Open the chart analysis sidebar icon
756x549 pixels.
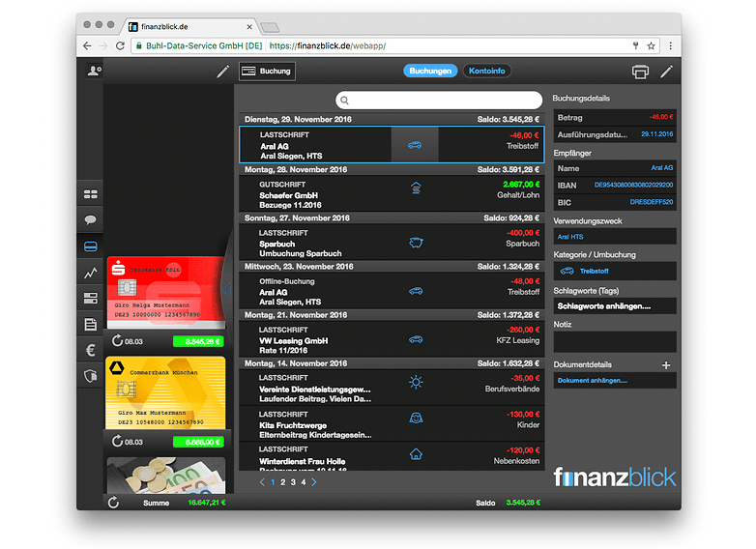coord(91,273)
